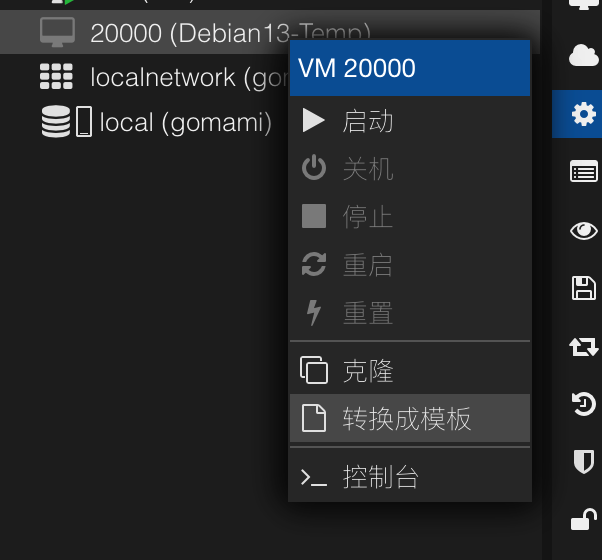
Task: Click 停止 stop menu entry
Action: [368, 217]
